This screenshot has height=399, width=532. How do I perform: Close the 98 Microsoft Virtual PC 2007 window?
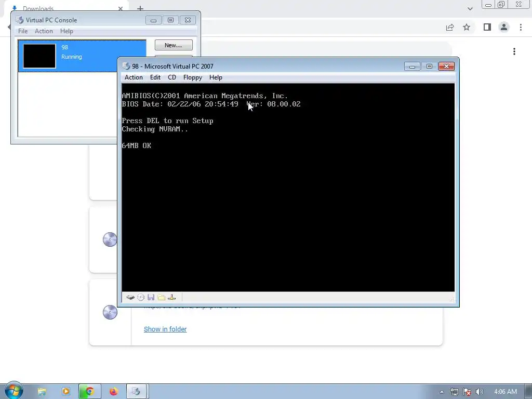point(446,66)
